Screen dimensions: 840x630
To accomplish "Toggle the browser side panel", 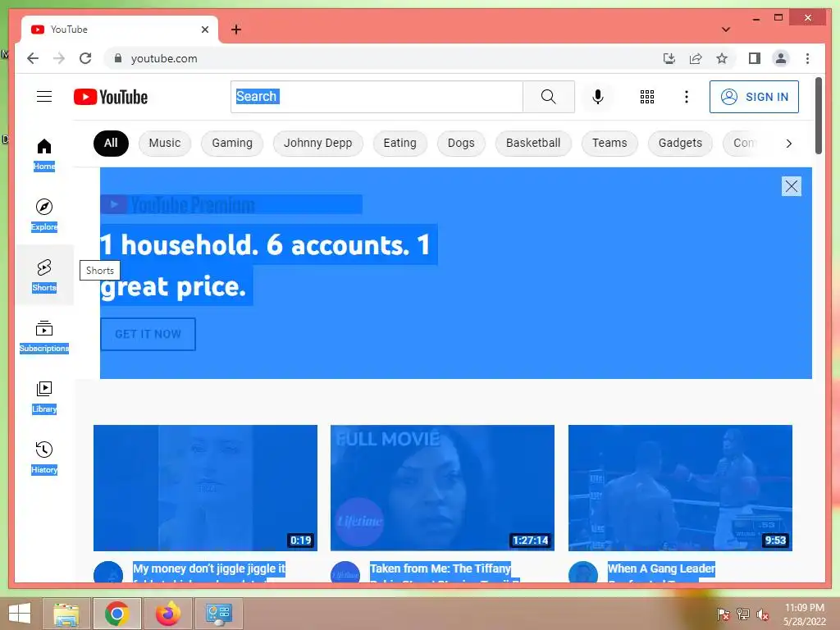I will pyautogui.click(x=755, y=58).
